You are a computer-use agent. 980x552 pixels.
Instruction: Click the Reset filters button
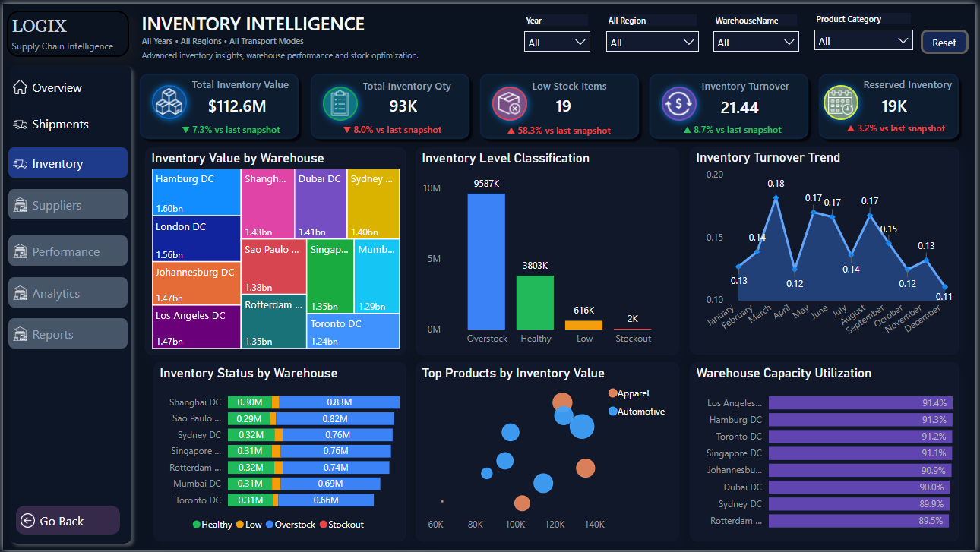pos(944,43)
